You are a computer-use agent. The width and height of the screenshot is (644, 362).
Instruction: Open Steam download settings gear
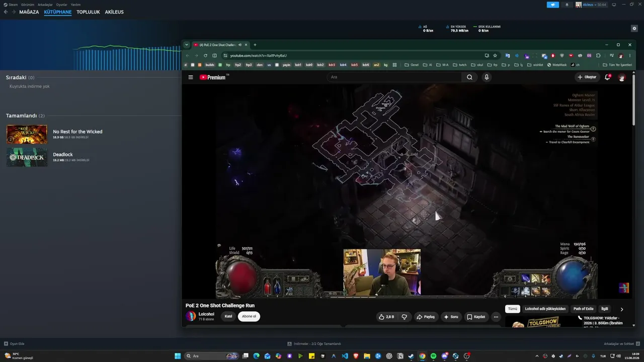point(634,29)
